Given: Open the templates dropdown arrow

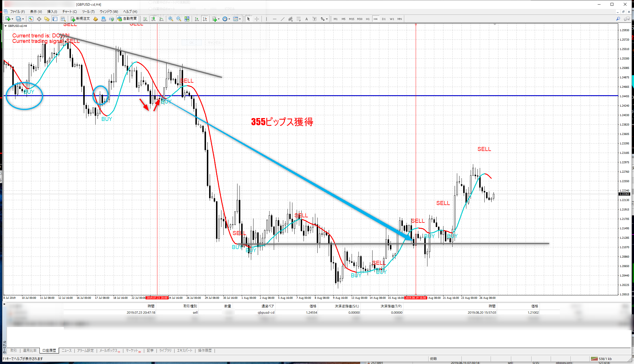Looking at the screenshot, I should [x=240, y=19].
